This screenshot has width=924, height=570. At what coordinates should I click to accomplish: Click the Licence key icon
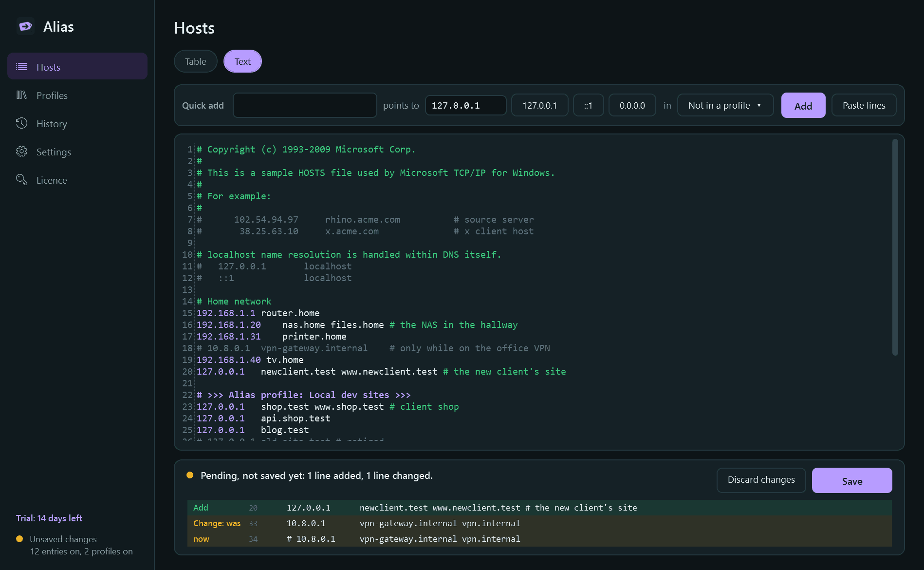tap(22, 180)
